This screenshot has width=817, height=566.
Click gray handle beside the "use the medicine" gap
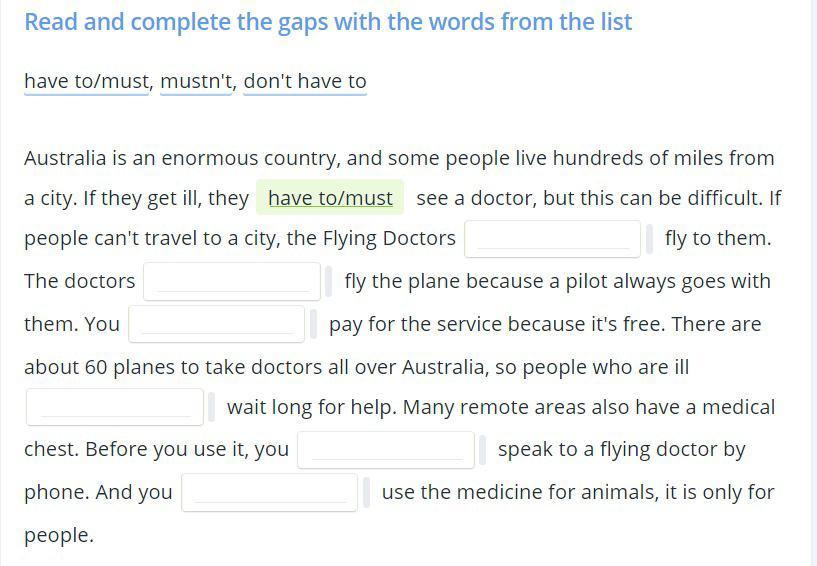(x=366, y=493)
